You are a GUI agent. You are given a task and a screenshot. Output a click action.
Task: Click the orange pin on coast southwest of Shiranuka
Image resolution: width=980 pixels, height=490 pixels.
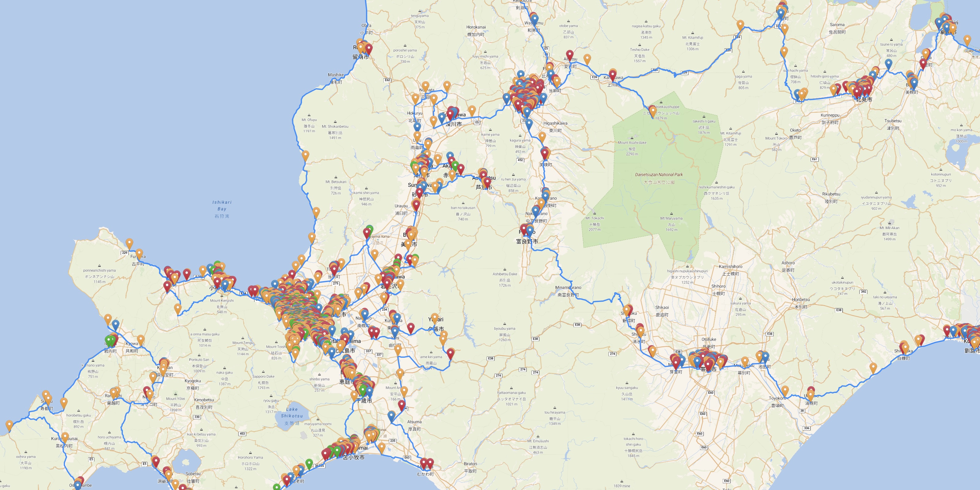(x=873, y=368)
